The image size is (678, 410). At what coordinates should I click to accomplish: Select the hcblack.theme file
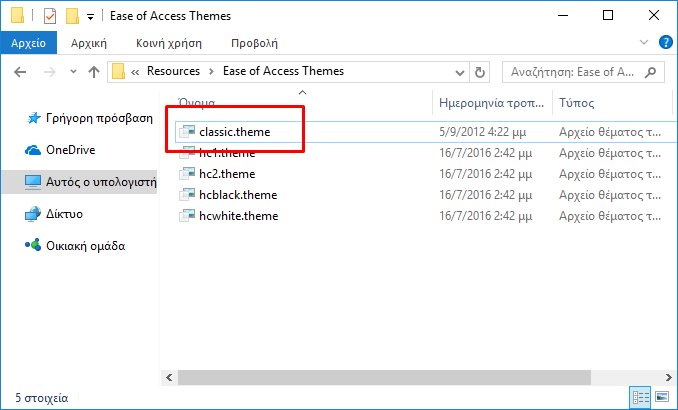point(238,195)
